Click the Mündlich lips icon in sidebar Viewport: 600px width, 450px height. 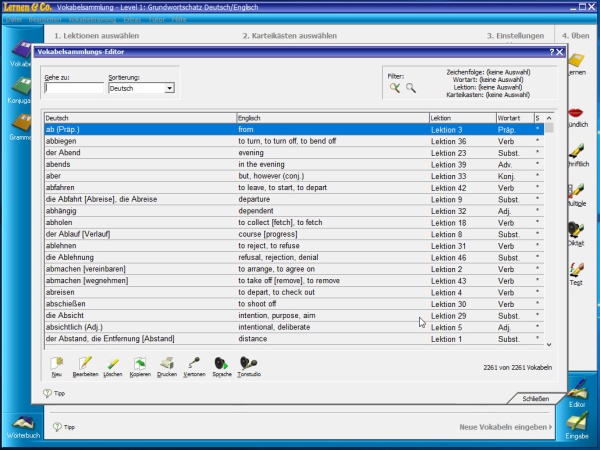click(x=576, y=113)
